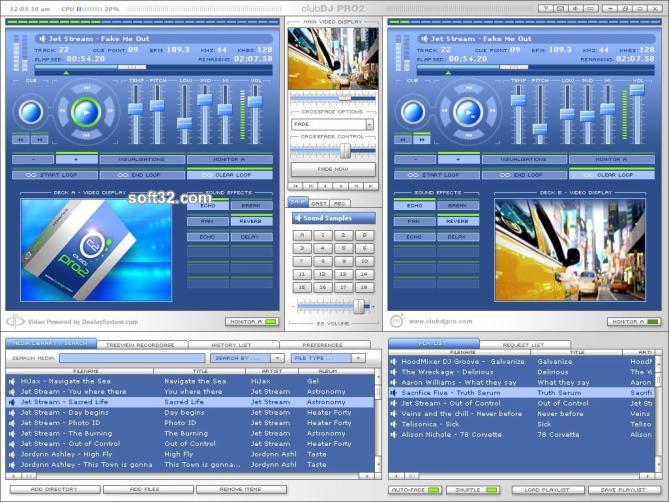Switch to the Request List tab
This screenshot has height=502, width=669.
click(524, 345)
